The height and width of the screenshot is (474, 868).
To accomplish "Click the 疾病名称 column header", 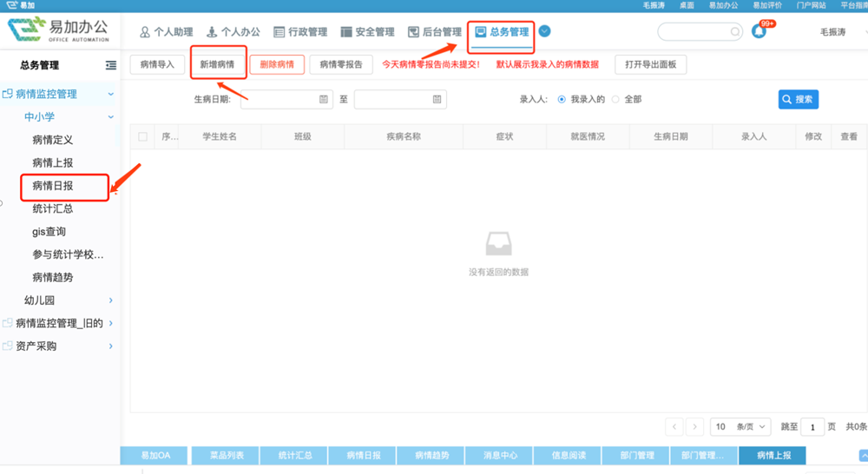I will pos(404,136).
